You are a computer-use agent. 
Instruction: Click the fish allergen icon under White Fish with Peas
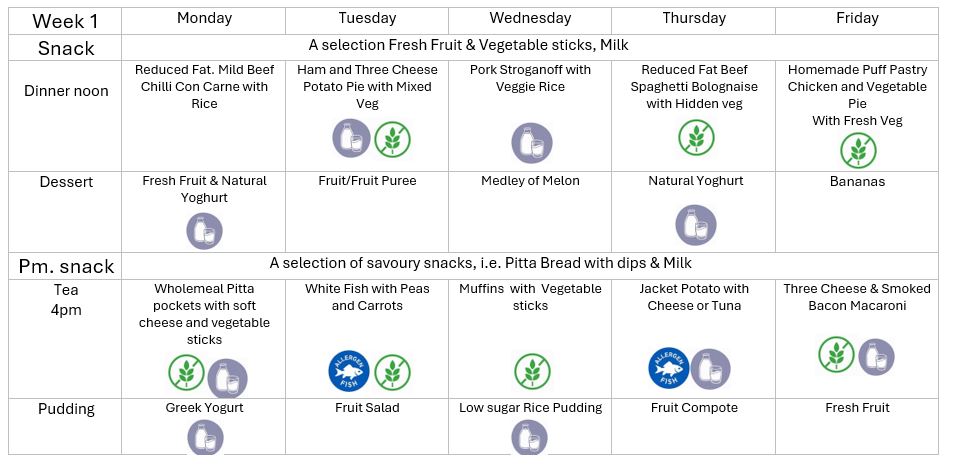point(349,371)
